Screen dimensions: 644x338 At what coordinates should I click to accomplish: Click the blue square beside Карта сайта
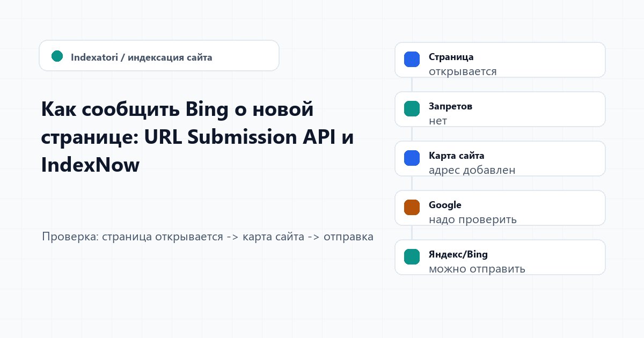click(x=412, y=158)
